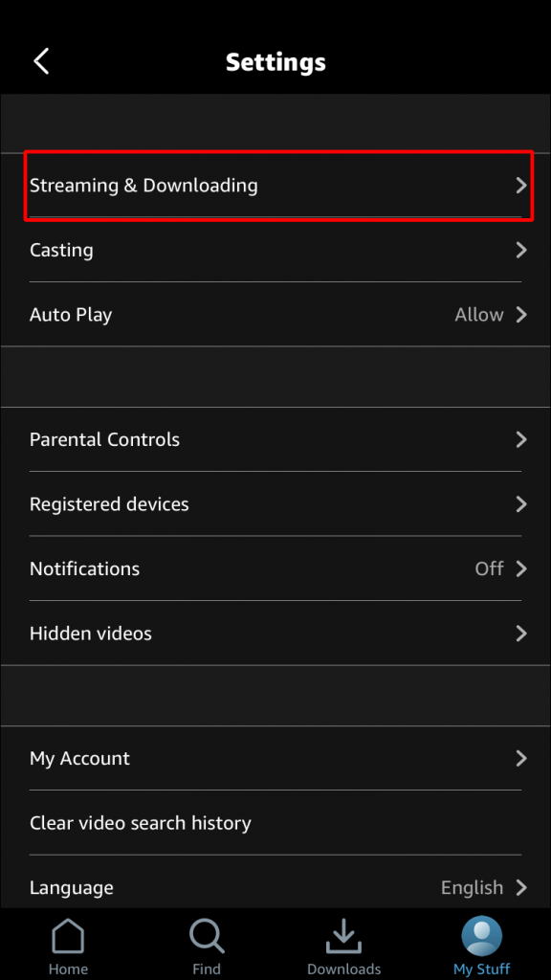Select the My Stuff profile icon
The width and height of the screenshot is (551, 980).
click(x=481, y=943)
